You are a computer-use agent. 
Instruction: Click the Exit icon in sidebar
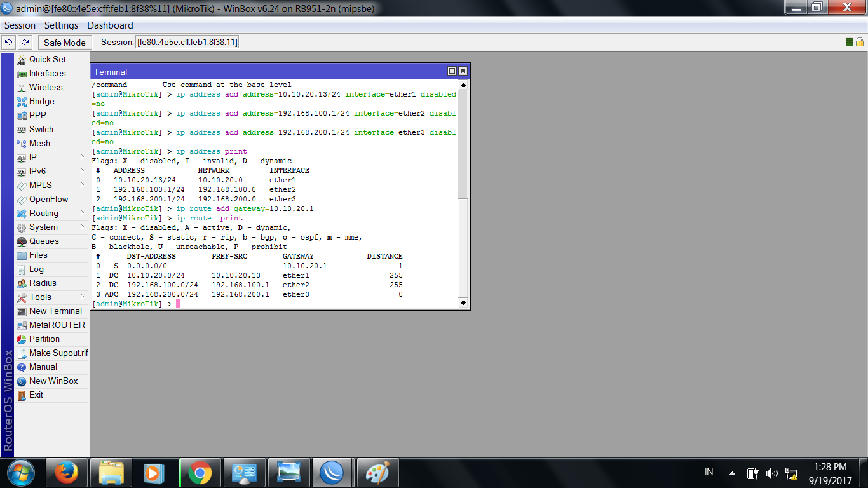pyautogui.click(x=22, y=395)
